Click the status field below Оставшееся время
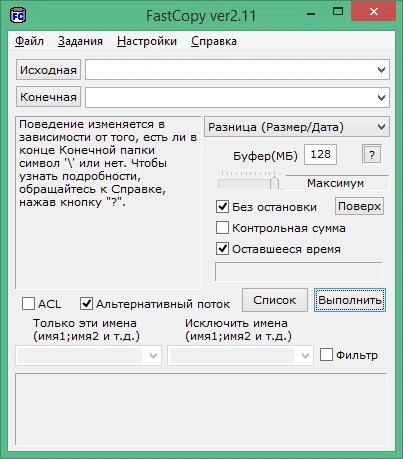Screen dimensions: 403x459 299,272
